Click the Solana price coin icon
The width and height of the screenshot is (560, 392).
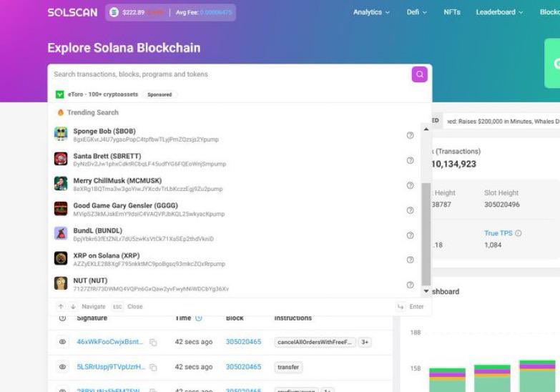click(114, 12)
